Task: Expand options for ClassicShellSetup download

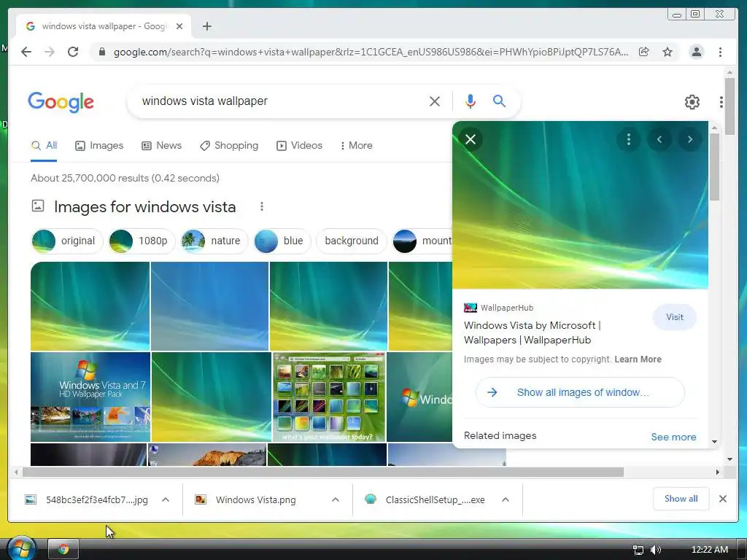Action: (x=506, y=499)
